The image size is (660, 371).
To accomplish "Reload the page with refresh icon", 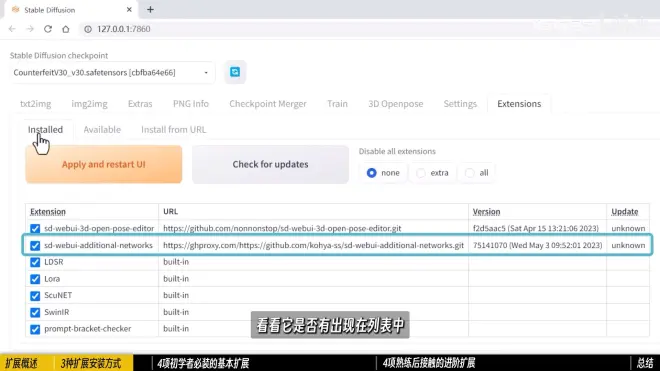I will tap(48, 29).
